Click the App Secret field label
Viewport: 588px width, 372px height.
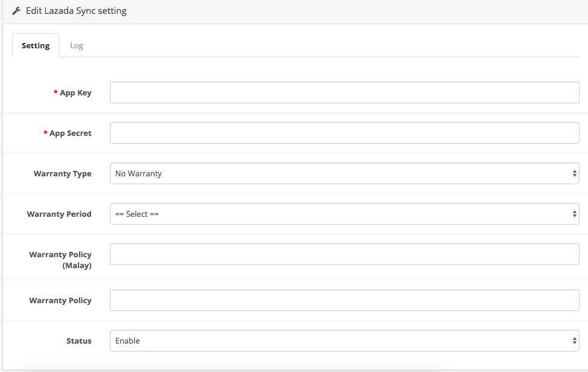[x=70, y=133]
